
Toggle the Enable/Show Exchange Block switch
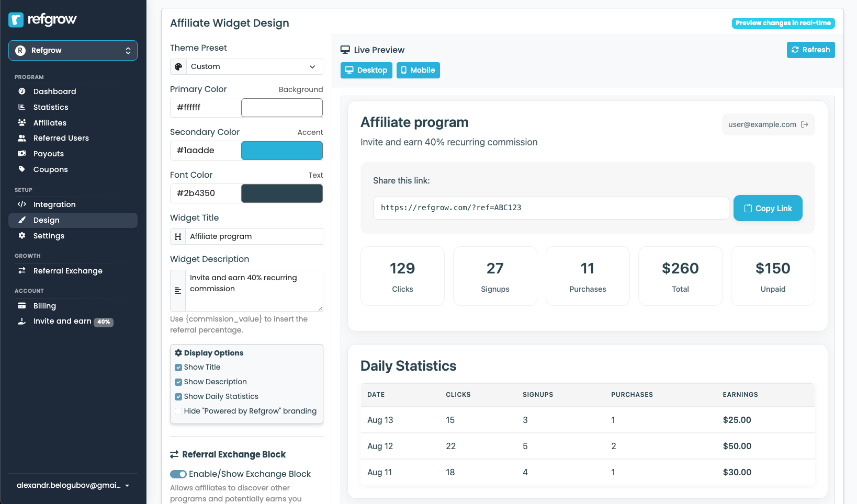178,474
